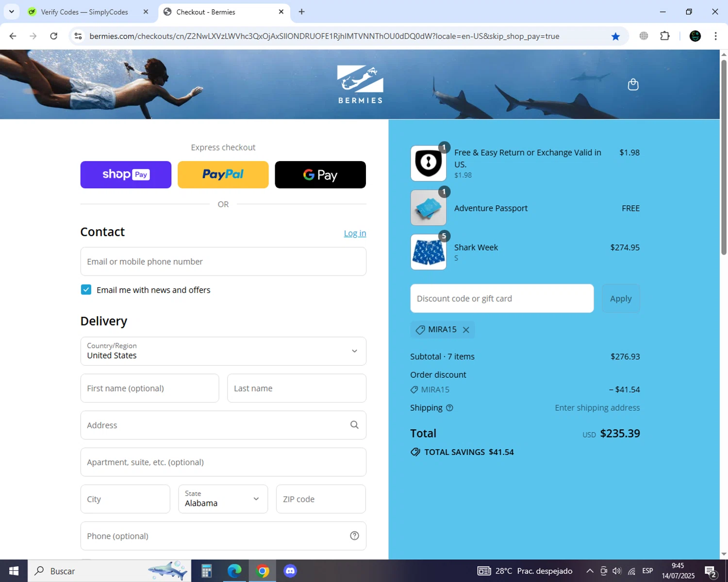Switch to Chrome in the taskbar
Image resolution: width=728 pixels, height=582 pixels.
[x=263, y=571]
